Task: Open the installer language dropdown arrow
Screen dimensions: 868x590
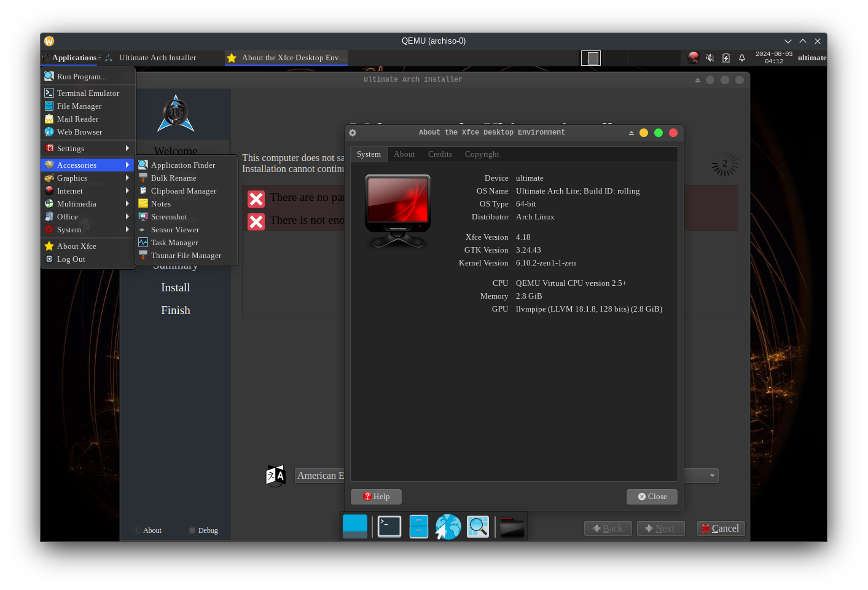Action: pos(712,476)
